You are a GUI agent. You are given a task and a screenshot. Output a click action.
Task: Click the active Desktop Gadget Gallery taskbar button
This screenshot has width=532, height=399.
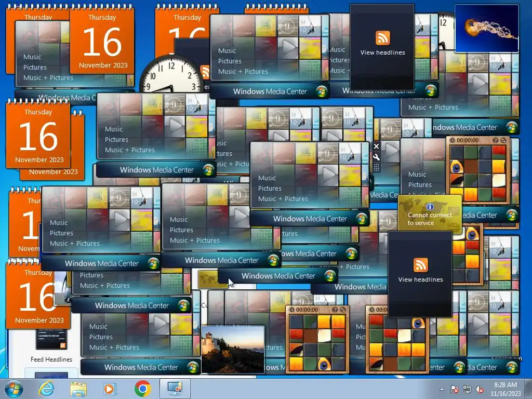[175, 389]
